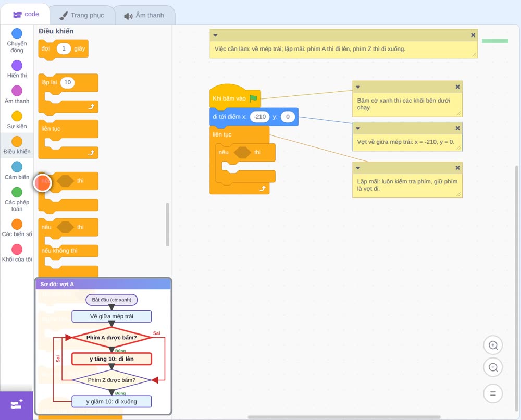521x420 pixels.
Task: Delete the 'Vợt về giữa mép trái' comment
Action: (457, 128)
